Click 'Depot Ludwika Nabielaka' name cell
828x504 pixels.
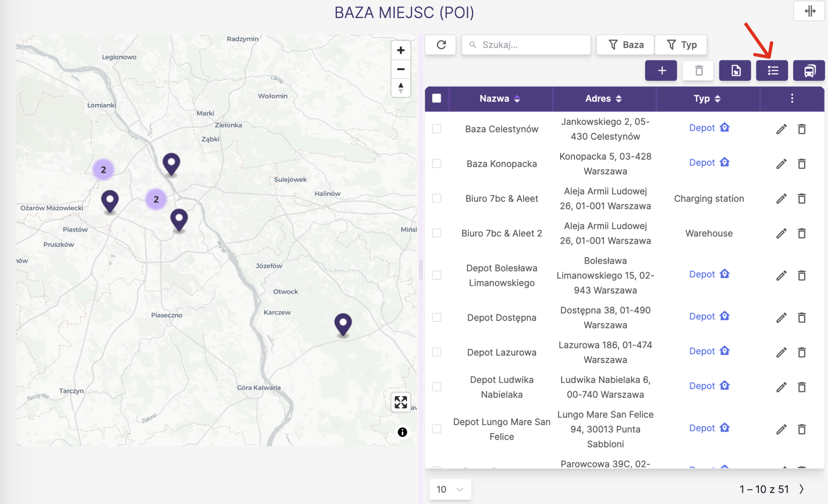[x=502, y=387]
